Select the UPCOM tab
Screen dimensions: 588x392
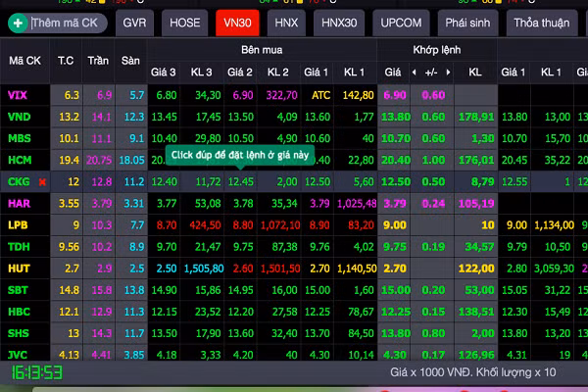[400, 22]
